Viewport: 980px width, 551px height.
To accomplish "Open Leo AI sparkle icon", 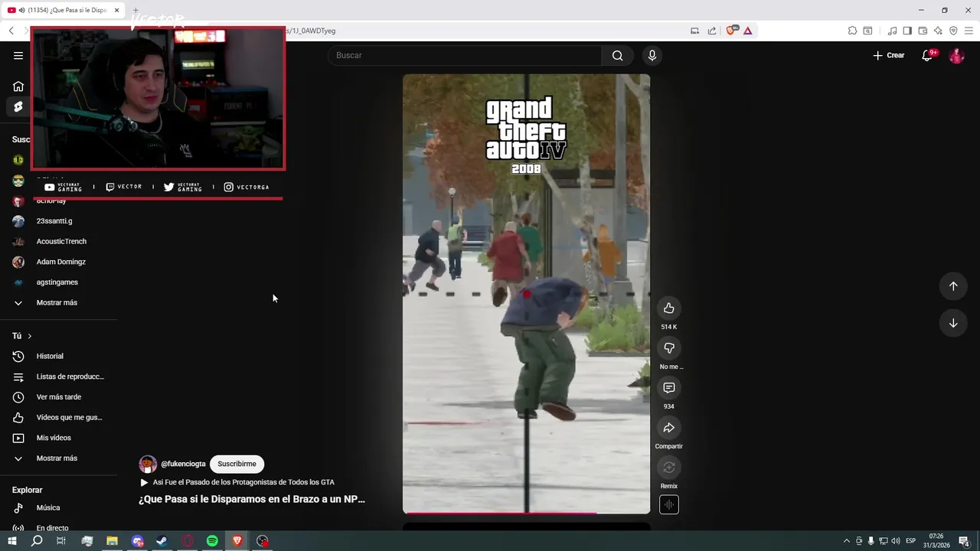I will pos(938,31).
